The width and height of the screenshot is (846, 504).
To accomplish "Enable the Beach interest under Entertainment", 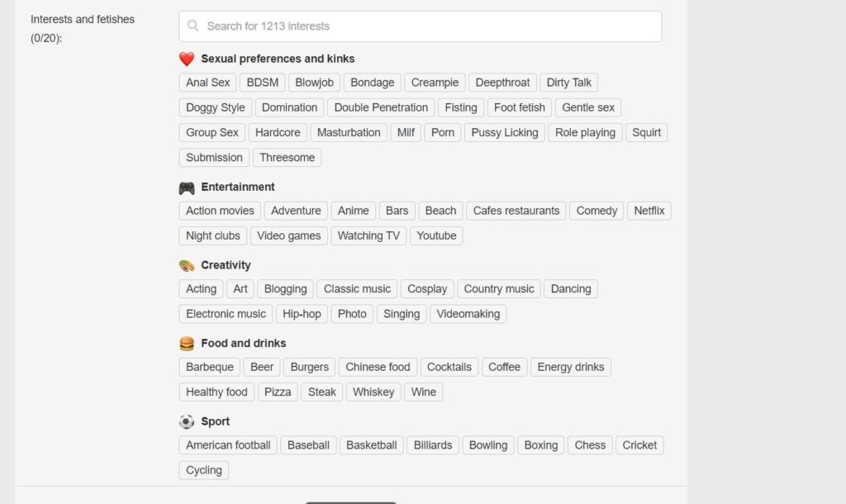I will pos(440,211).
